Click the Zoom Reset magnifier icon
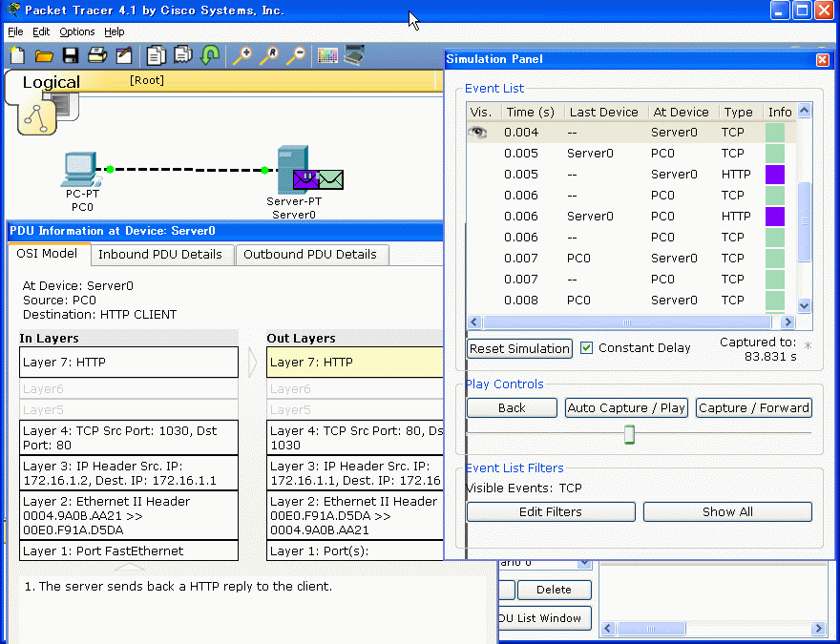This screenshot has width=840, height=644. pos(269,55)
